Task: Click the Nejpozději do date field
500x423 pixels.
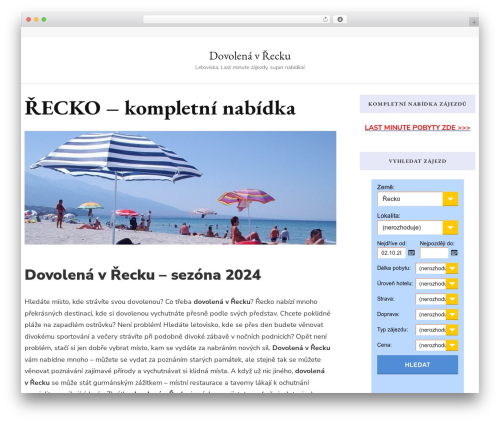Action: pyautogui.click(x=434, y=253)
